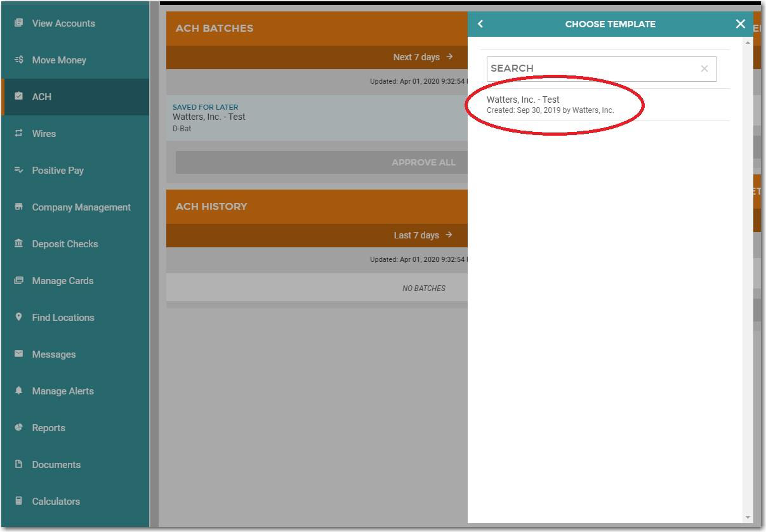This screenshot has width=766, height=532.
Task: Click the Positive Pay checkmark icon
Action: [x=19, y=171]
